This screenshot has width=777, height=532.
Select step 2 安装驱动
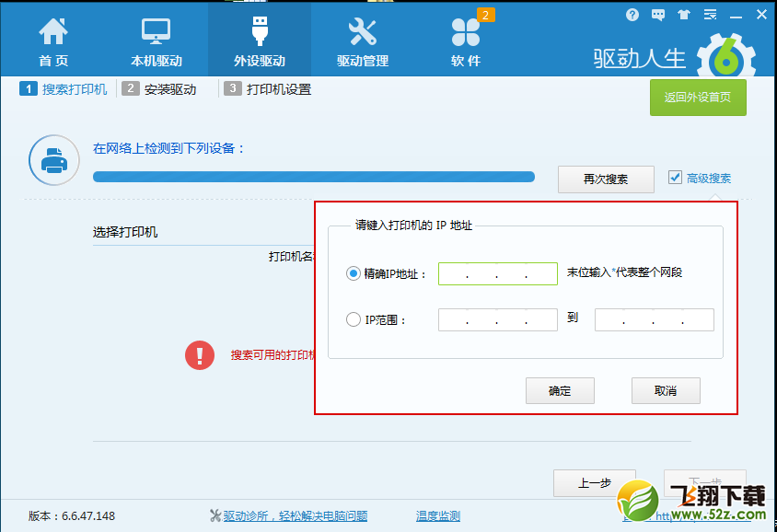[159, 89]
